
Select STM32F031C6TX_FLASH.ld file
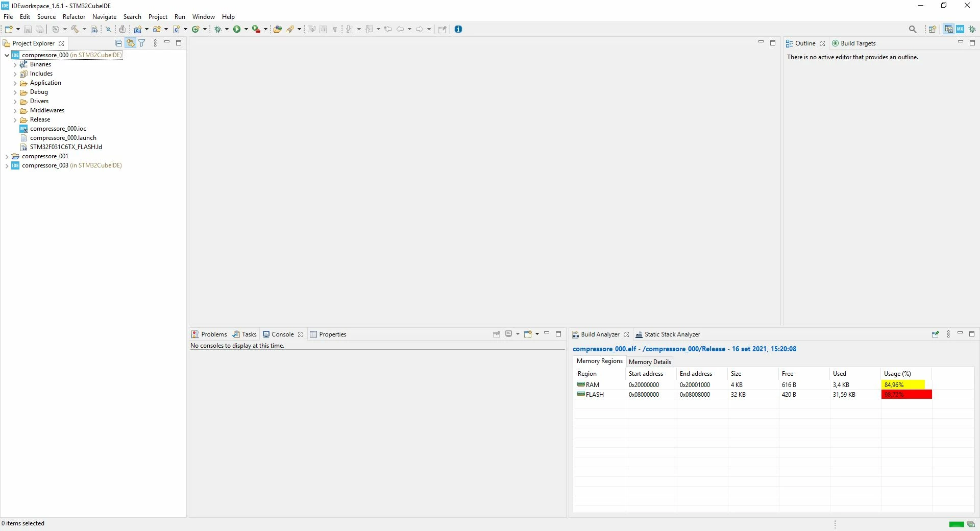click(x=66, y=147)
